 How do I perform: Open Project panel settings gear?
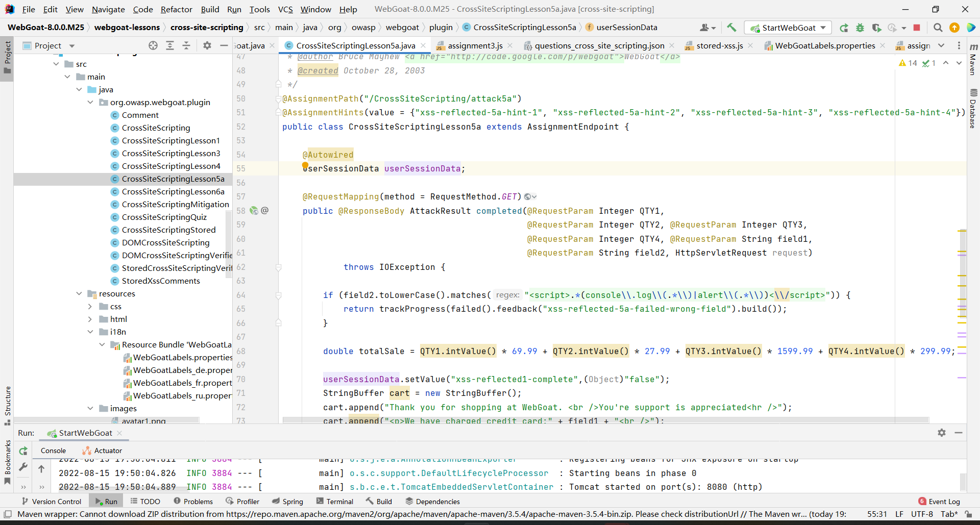[x=207, y=45]
